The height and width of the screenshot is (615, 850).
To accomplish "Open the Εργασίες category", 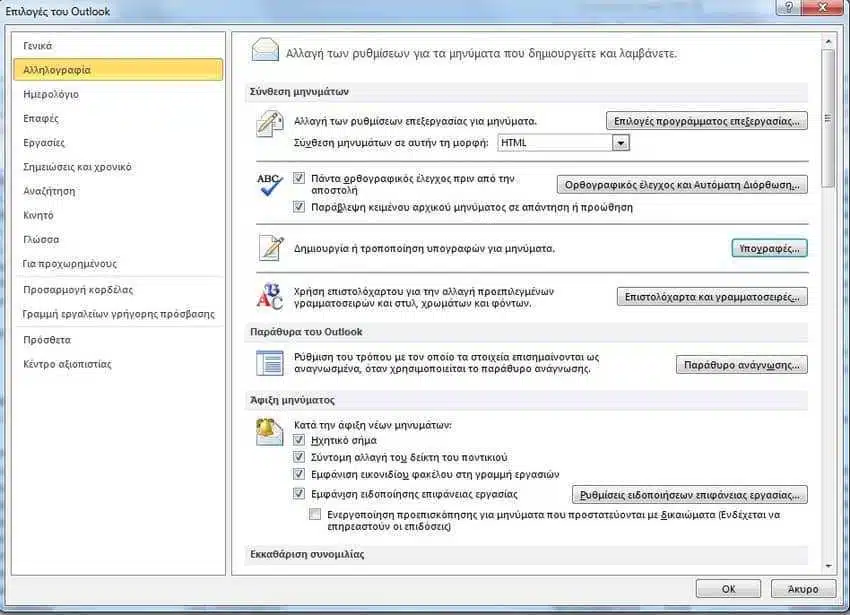I will tap(118, 143).
